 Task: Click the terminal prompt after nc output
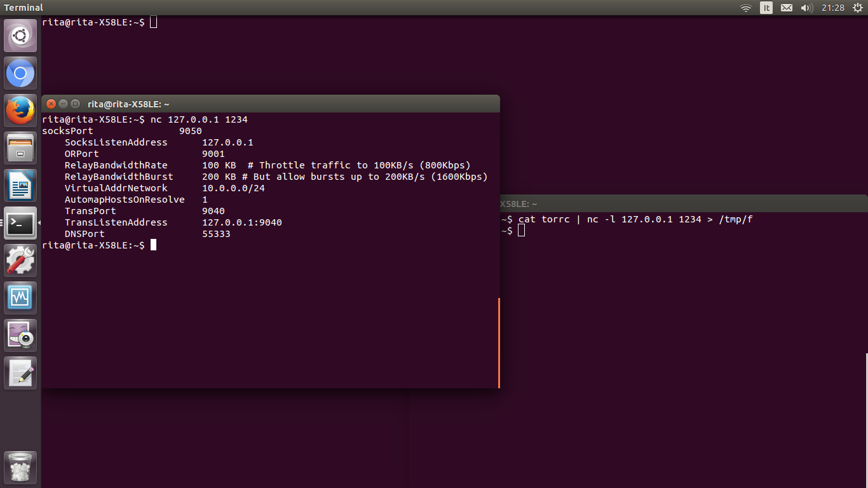[x=153, y=245]
